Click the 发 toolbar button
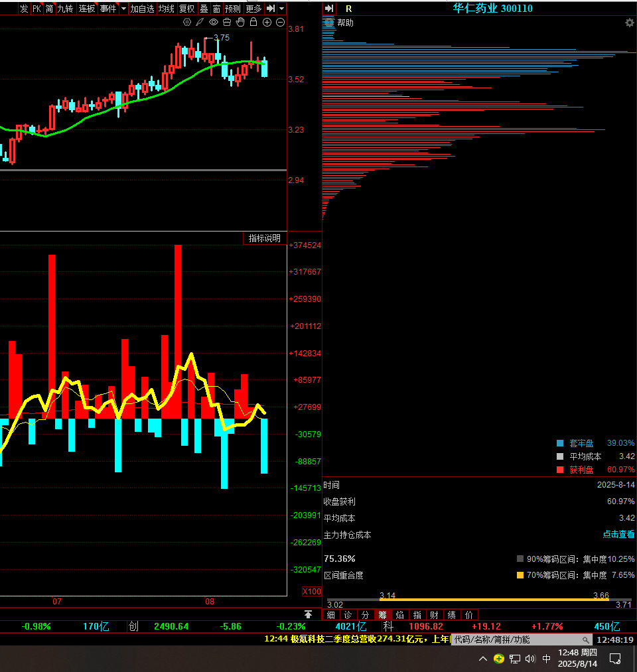Image resolution: width=637 pixels, height=672 pixels. (x=24, y=9)
